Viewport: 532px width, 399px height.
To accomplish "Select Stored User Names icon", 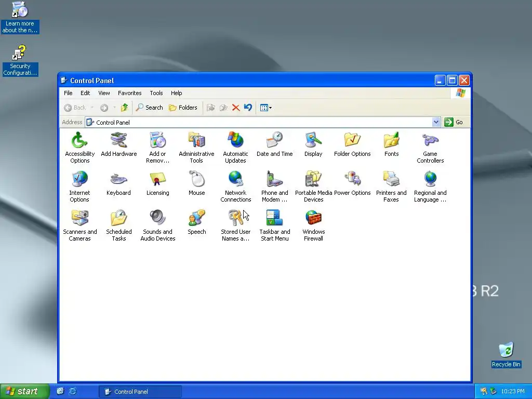I will (235, 225).
